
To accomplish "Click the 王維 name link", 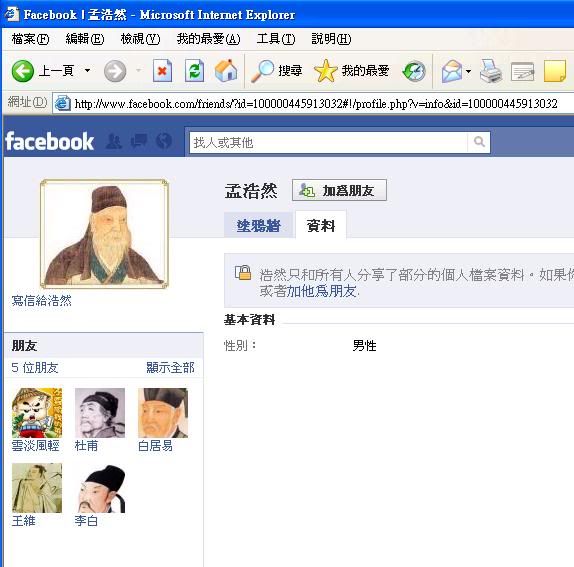I will (x=23, y=521).
